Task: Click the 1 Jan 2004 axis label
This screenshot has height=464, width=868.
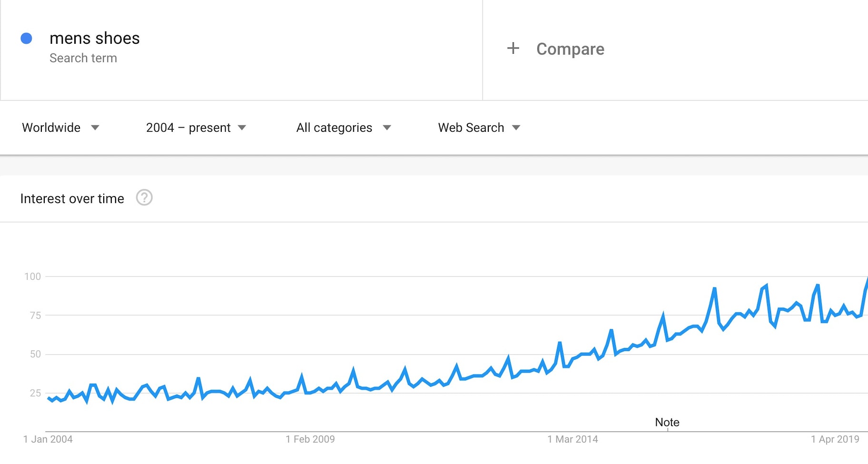Action: 48,439
